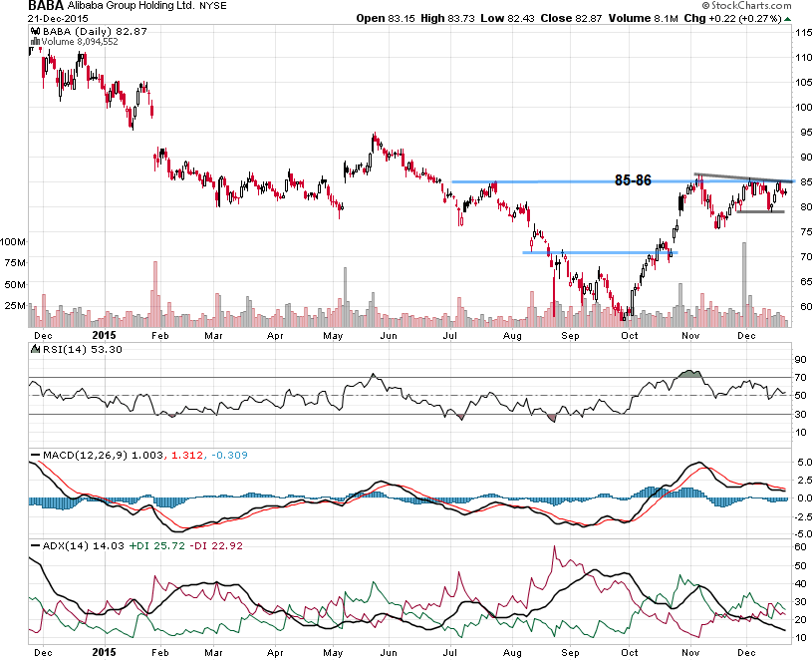
Task: Click the RSI(14) 53.30 indicator label
Action: 83,350
